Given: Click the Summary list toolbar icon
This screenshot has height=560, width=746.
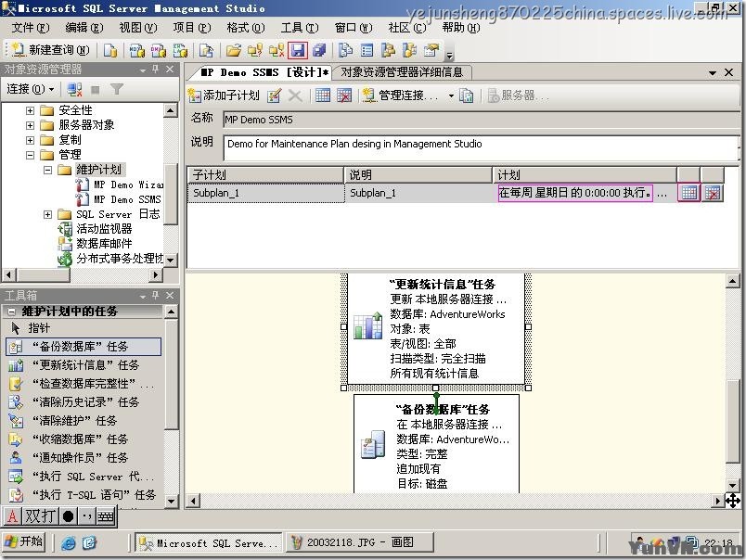Looking at the screenshot, I should tap(367, 50).
